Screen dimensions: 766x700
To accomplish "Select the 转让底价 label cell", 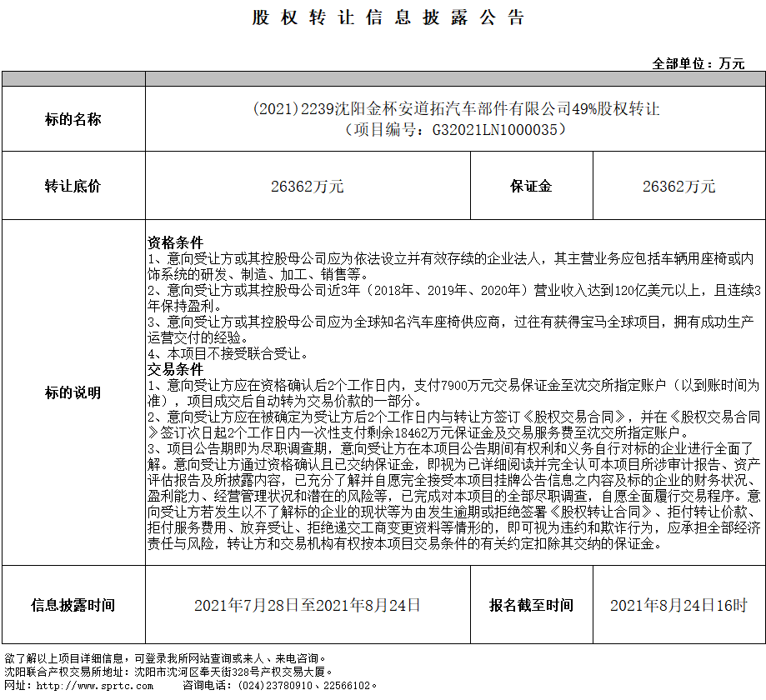I will point(73,187).
